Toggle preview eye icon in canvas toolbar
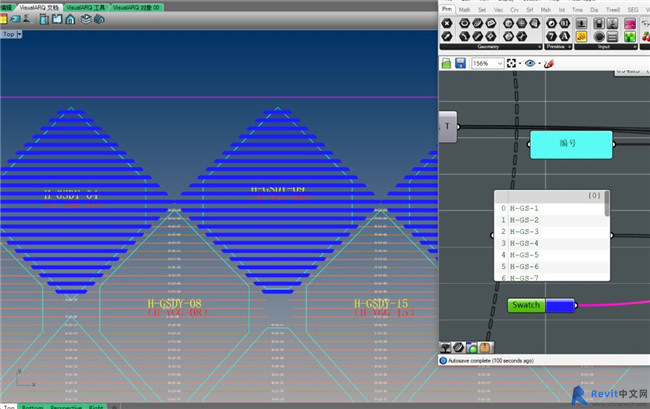 [x=530, y=63]
